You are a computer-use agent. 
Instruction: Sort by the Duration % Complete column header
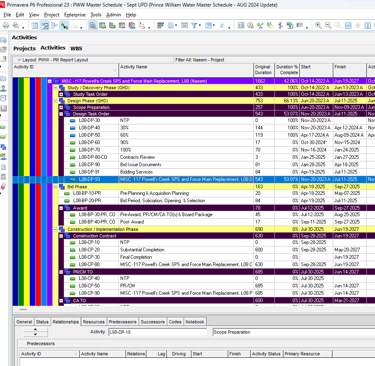(x=287, y=70)
